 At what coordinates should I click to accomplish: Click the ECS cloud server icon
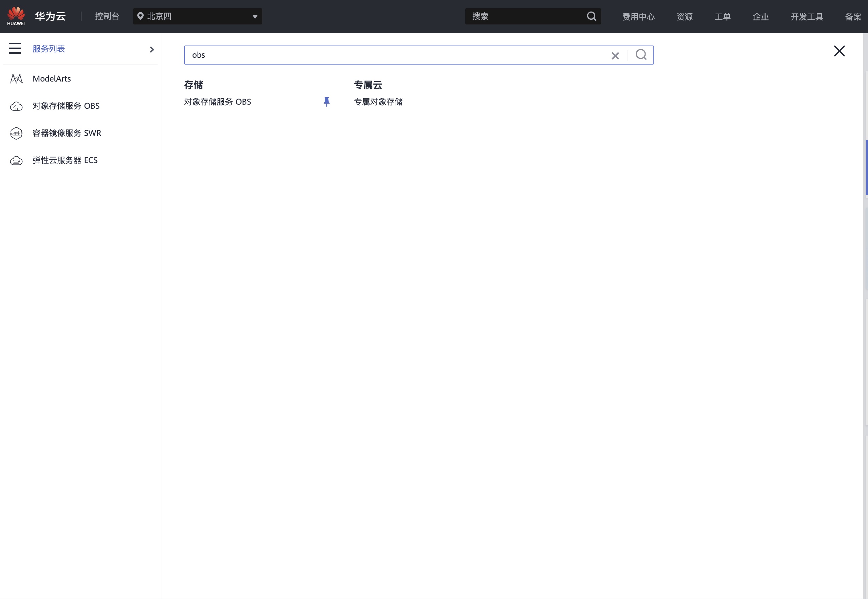click(x=16, y=160)
